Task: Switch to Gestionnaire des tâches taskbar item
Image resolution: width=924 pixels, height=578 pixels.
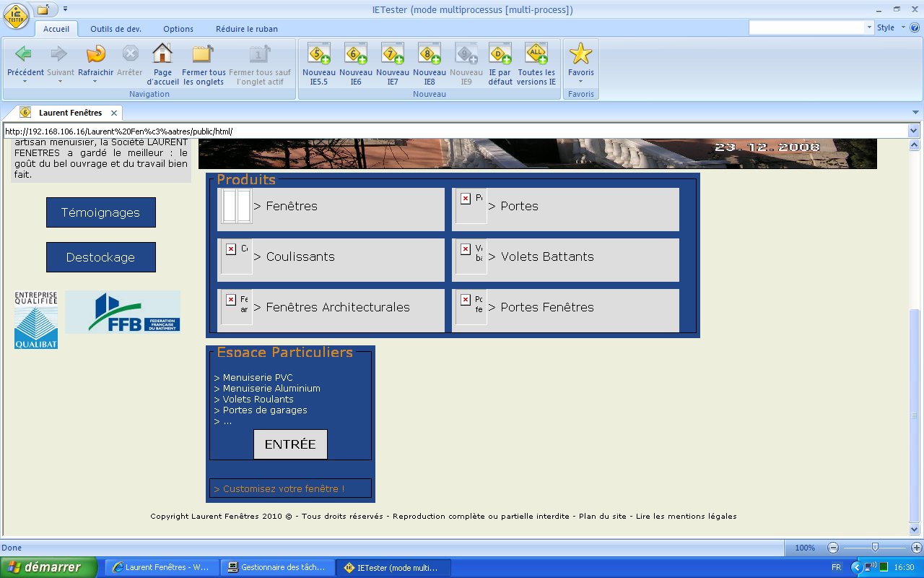Action: coord(279,567)
